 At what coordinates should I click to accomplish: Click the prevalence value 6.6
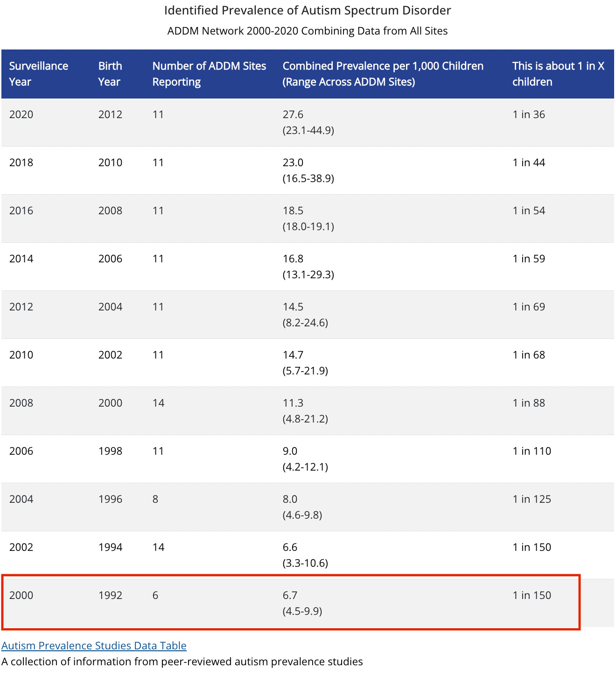290,547
